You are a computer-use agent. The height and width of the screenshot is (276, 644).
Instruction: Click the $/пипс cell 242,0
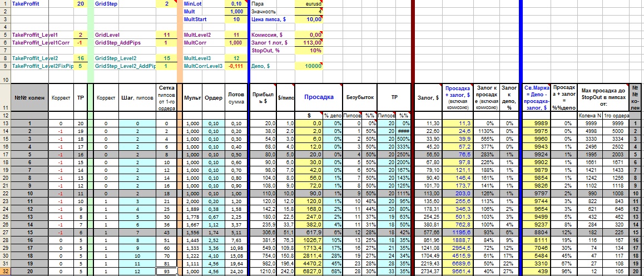(286, 272)
